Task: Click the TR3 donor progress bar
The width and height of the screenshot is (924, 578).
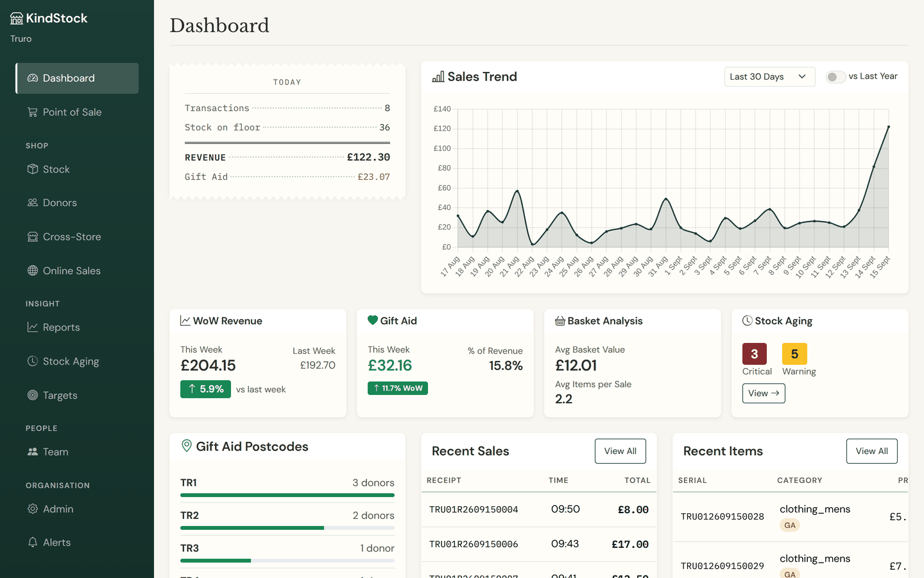Action: click(x=287, y=561)
